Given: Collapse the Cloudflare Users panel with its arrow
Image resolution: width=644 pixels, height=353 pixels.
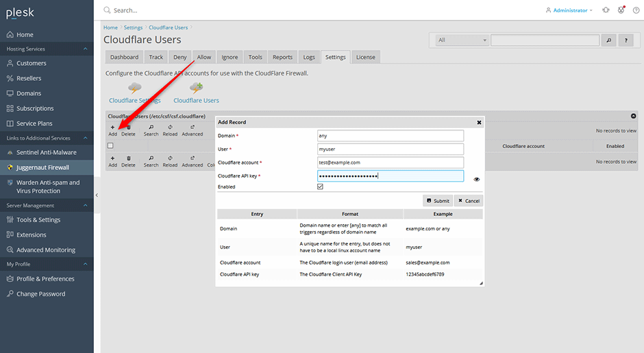Looking at the screenshot, I should click(633, 117).
